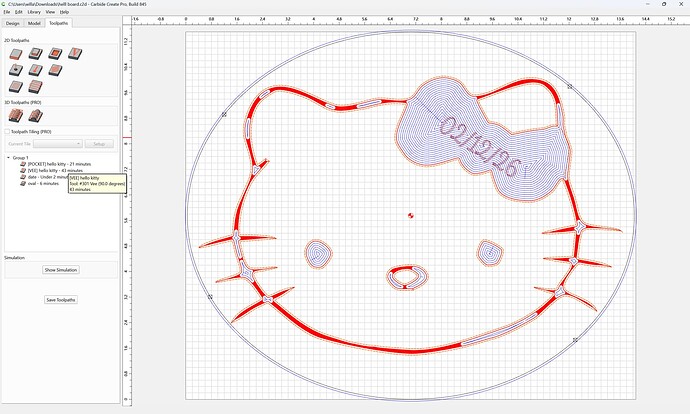The height and width of the screenshot is (414, 690).
Task: Open the Current Tile dropdown
Action: [58, 144]
